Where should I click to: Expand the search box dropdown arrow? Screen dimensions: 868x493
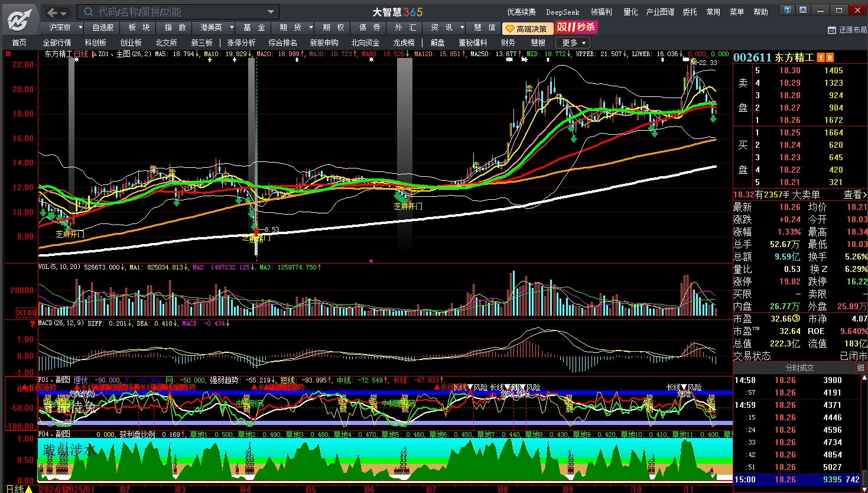click(x=271, y=12)
